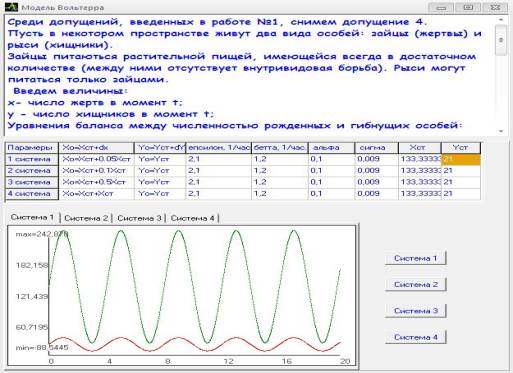Screen dimensions: 513x373
Task: Click the text scrollbar up arrow
Action: [501, 20]
